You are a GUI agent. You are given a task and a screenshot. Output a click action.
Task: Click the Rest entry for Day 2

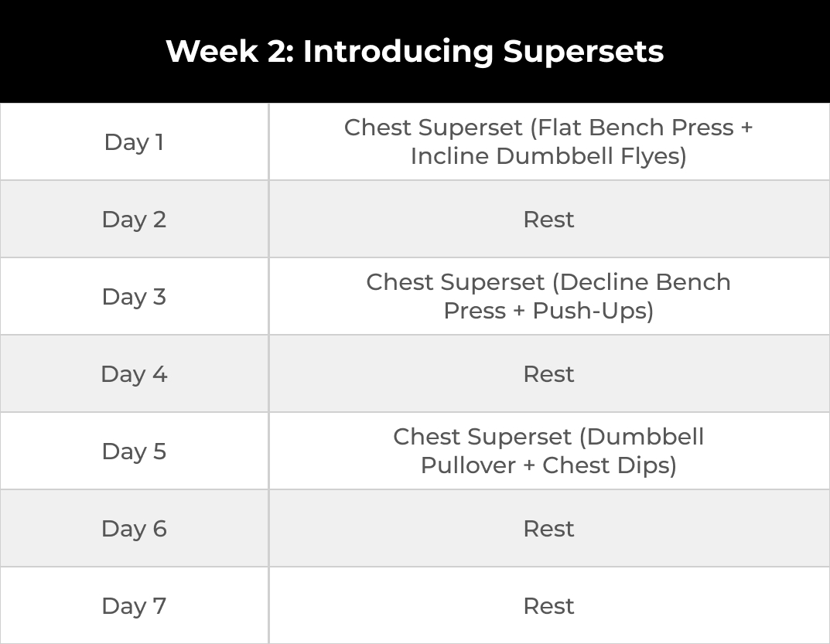[x=548, y=220]
